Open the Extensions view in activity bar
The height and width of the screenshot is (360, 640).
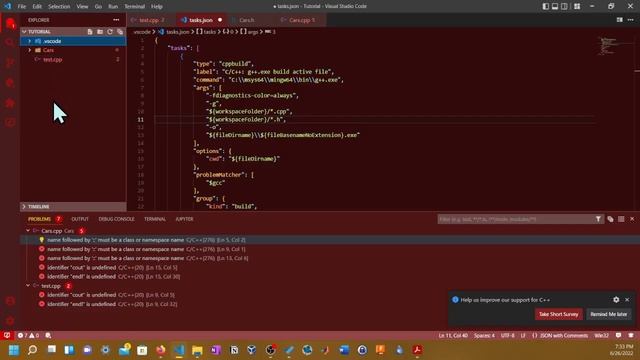coord(10,103)
